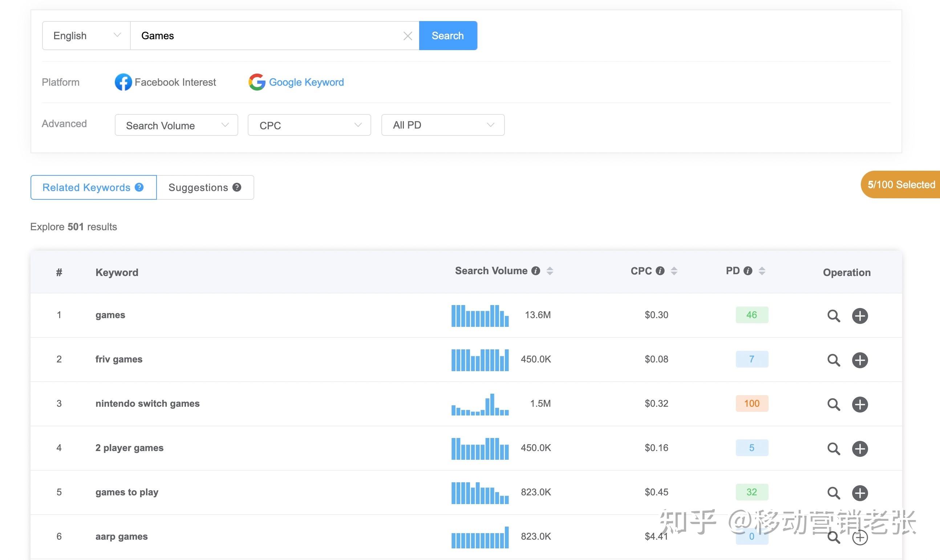Expand the All PD filter dropdown
This screenshot has height=560, width=940.
(443, 125)
